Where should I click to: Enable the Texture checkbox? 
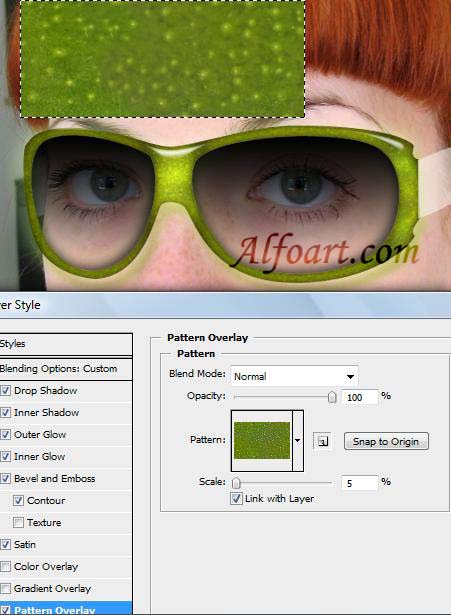pyautogui.click(x=18, y=522)
